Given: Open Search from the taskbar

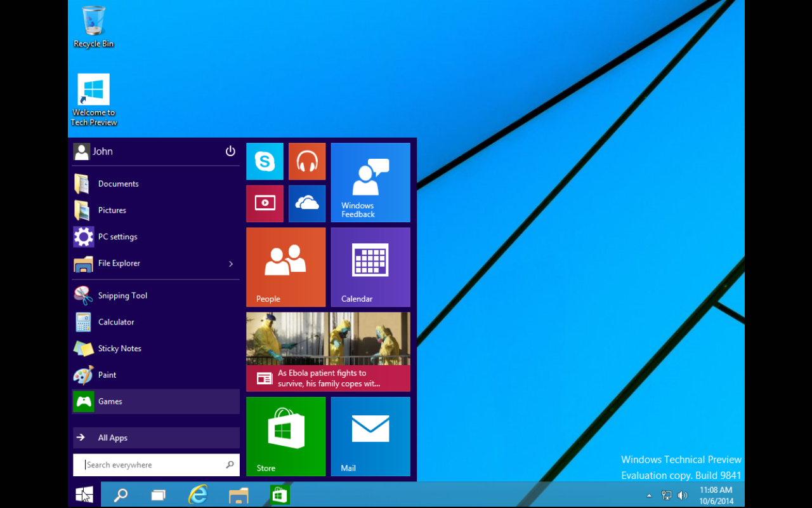Looking at the screenshot, I should pos(121,495).
